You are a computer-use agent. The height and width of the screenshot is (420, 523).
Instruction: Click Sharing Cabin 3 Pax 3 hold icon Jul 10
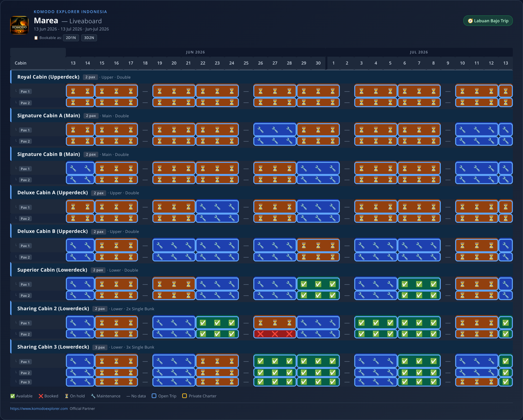(462, 382)
